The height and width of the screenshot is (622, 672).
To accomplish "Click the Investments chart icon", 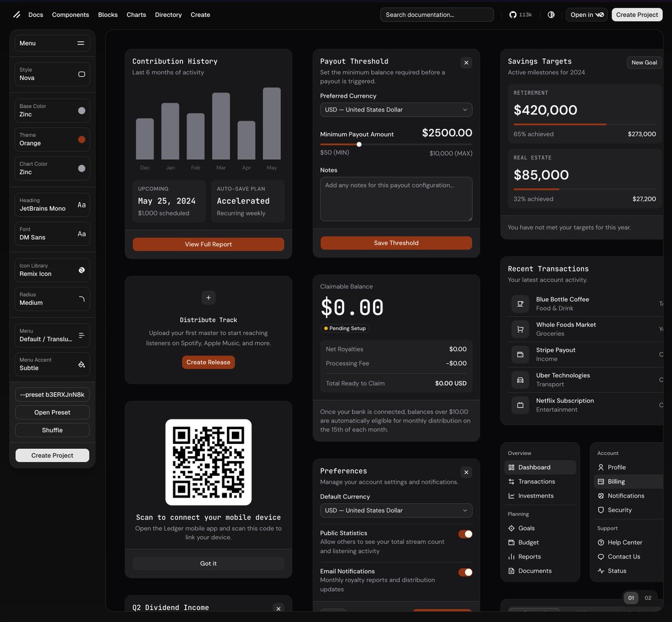I will pyautogui.click(x=511, y=496).
